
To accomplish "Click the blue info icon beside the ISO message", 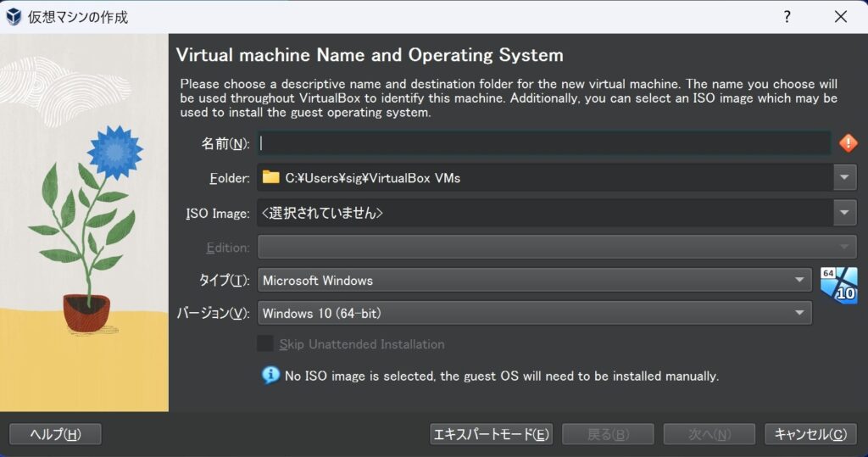I will click(x=270, y=375).
